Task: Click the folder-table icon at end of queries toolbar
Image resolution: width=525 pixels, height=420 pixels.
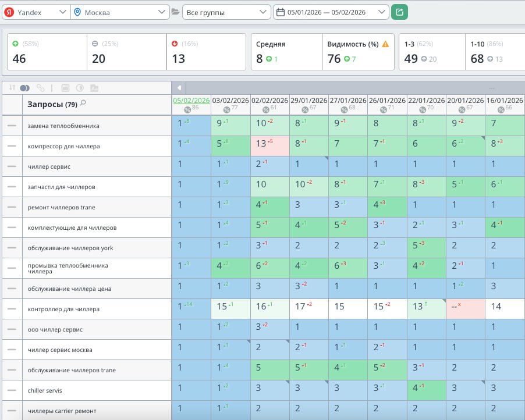Action: (x=94, y=88)
